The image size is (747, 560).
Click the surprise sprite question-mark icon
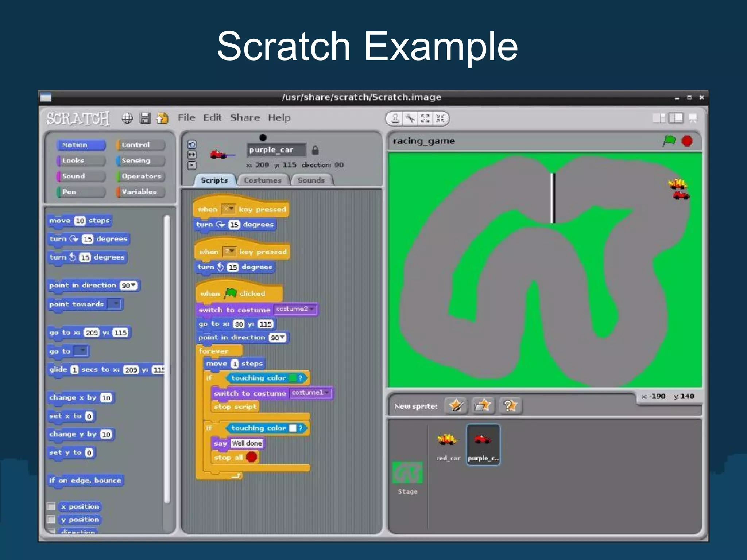(510, 405)
